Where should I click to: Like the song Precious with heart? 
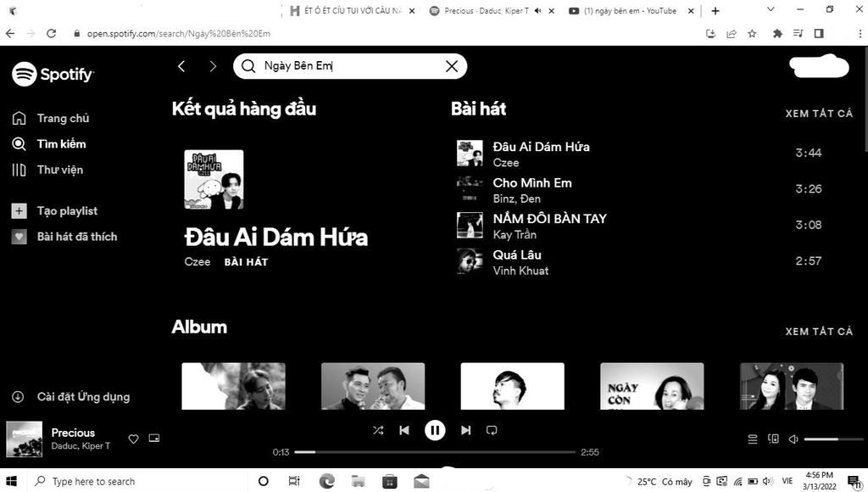(133, 439)
